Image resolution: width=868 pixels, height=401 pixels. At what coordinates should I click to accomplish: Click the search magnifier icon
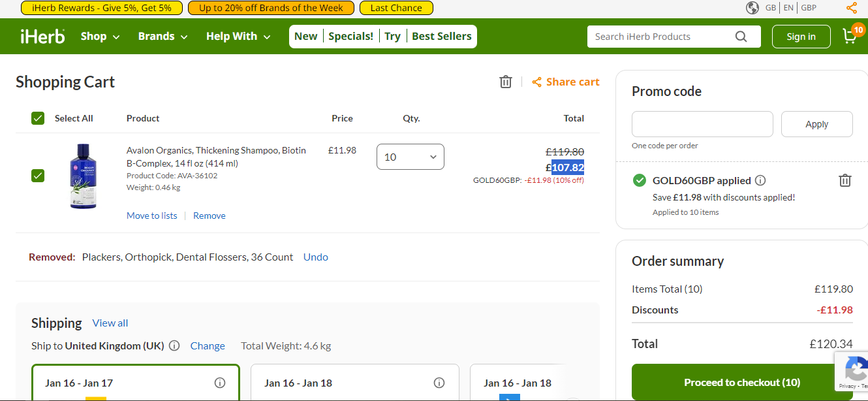[x=741, y=37]
